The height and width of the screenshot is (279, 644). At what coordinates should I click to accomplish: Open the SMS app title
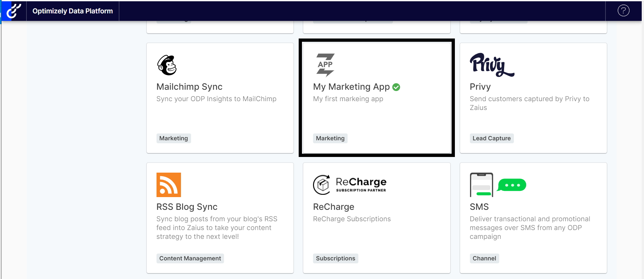479,207
